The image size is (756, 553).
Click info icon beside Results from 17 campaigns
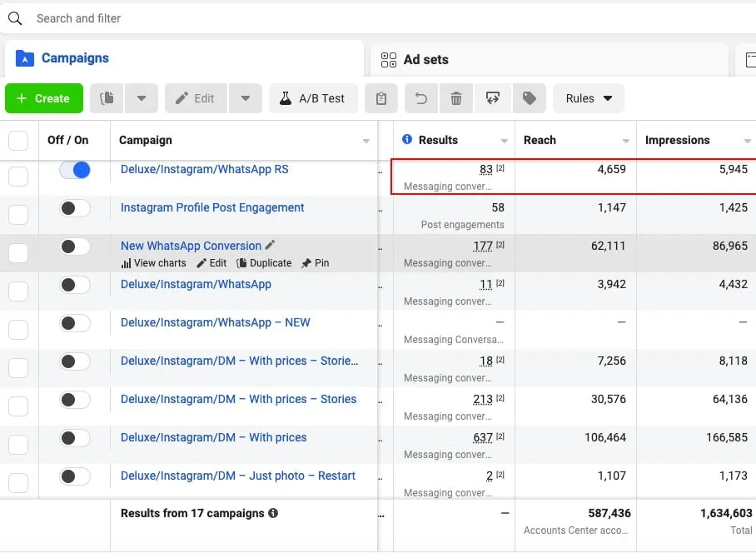pyautogui.click(x=273, y=513)
